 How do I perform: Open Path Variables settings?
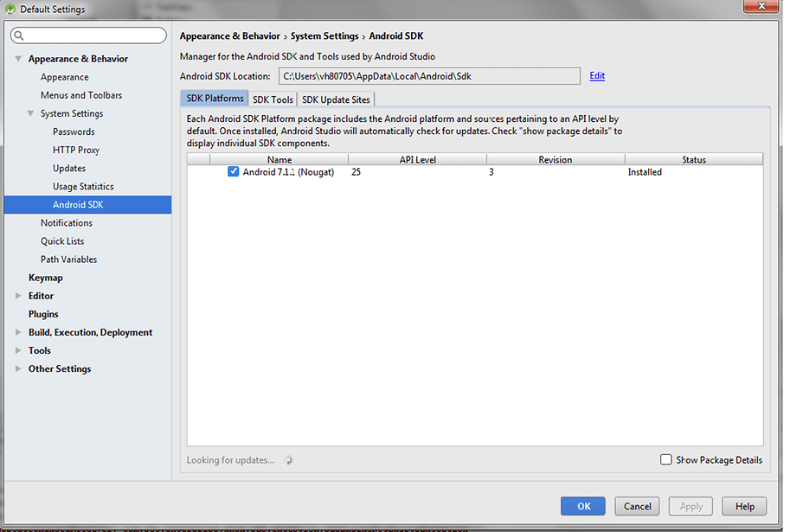pos(68,260)
